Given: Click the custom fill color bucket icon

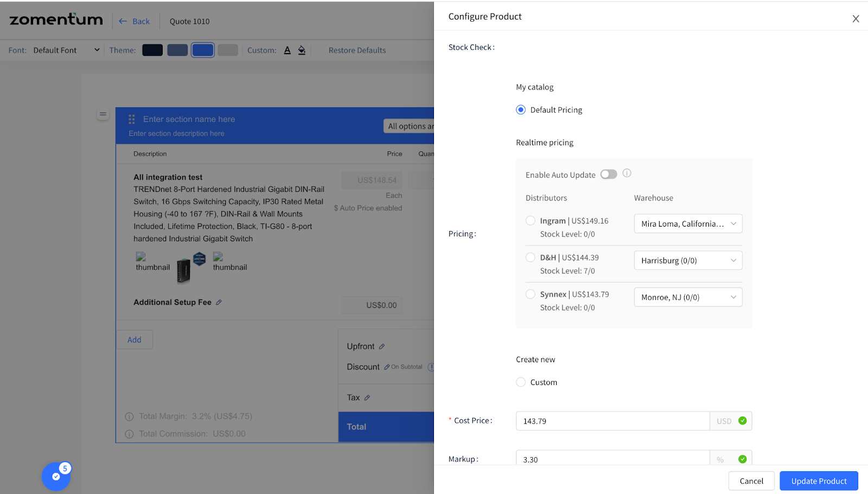Looking at the screenshot, I should (302, 50).
